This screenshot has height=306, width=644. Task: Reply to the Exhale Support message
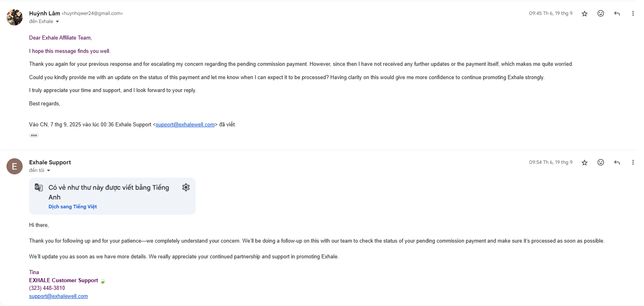pyautogui.click(x=617, y=162)
